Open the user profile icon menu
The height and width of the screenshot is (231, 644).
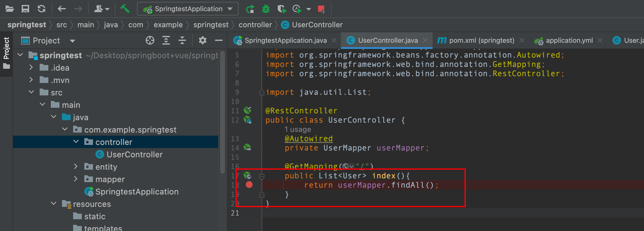[x=102, y=9]
